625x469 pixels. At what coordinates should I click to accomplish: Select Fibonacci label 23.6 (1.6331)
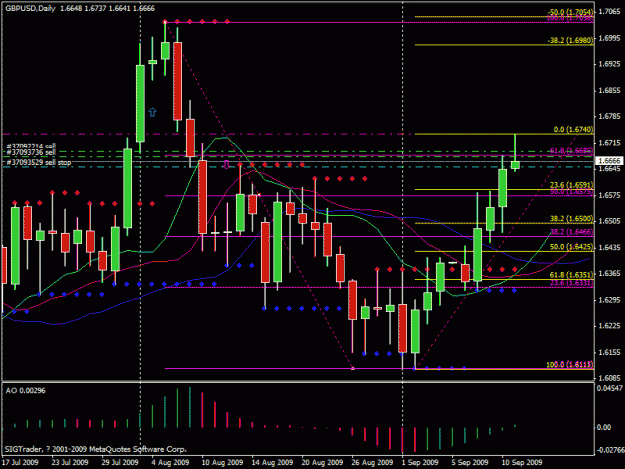[x=571, y=283]
